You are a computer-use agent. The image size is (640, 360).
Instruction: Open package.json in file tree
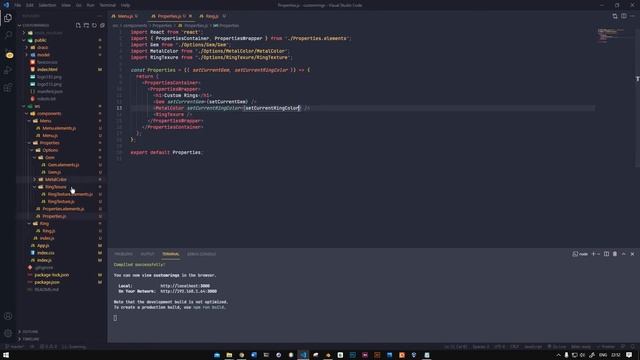47,282
